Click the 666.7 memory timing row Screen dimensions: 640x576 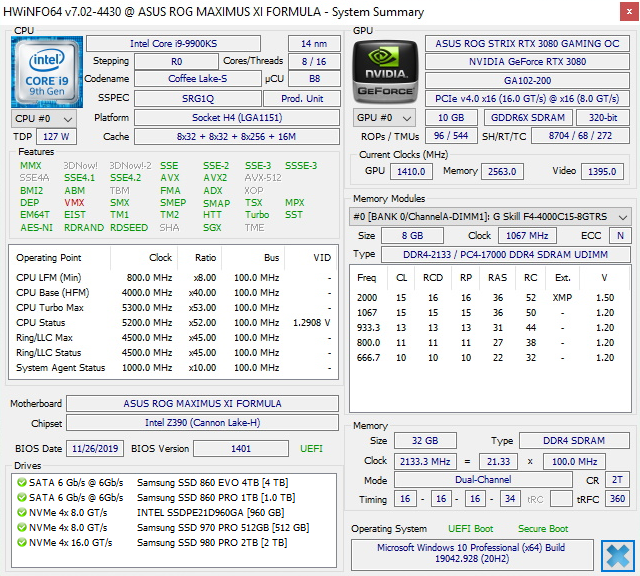[x=489, y=358]
